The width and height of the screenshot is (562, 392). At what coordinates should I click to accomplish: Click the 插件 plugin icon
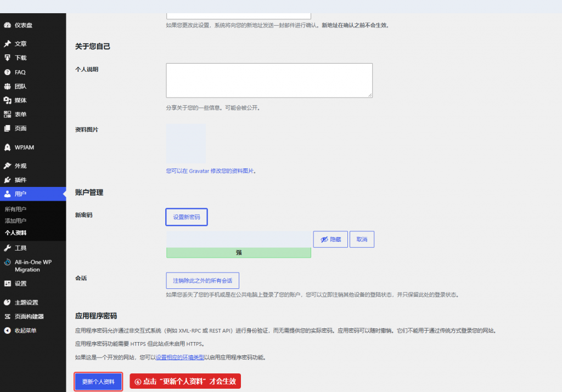coord(7,180)
